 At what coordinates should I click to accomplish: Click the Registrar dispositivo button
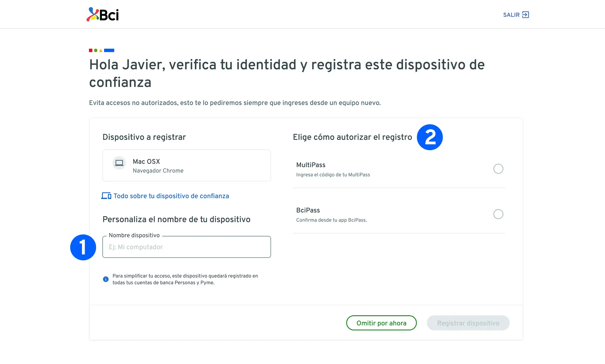(468, 323)
